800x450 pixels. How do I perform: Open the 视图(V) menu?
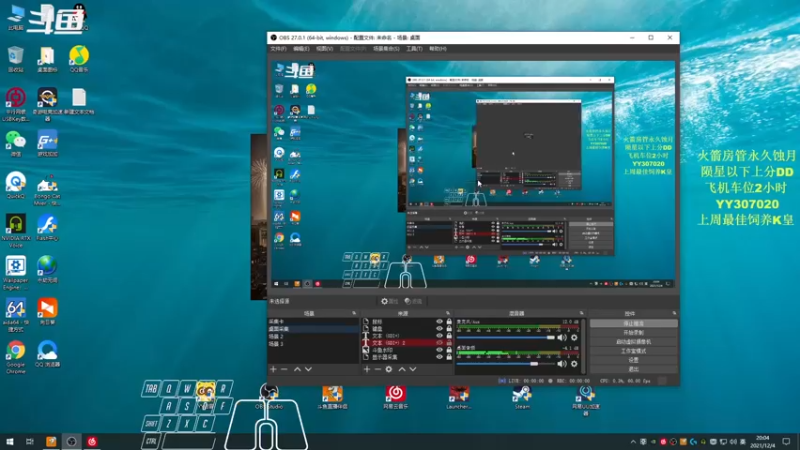tap(324, 48)
